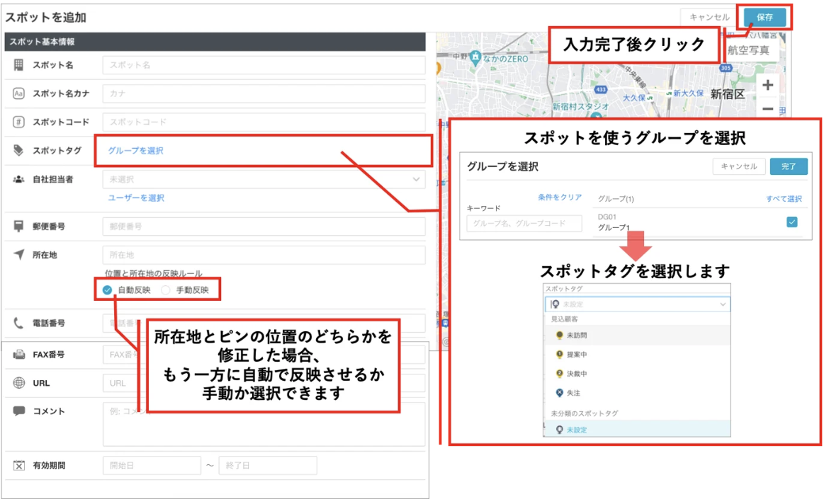Click the スポットコード input field
829x504 pixels.
point(264,122)
